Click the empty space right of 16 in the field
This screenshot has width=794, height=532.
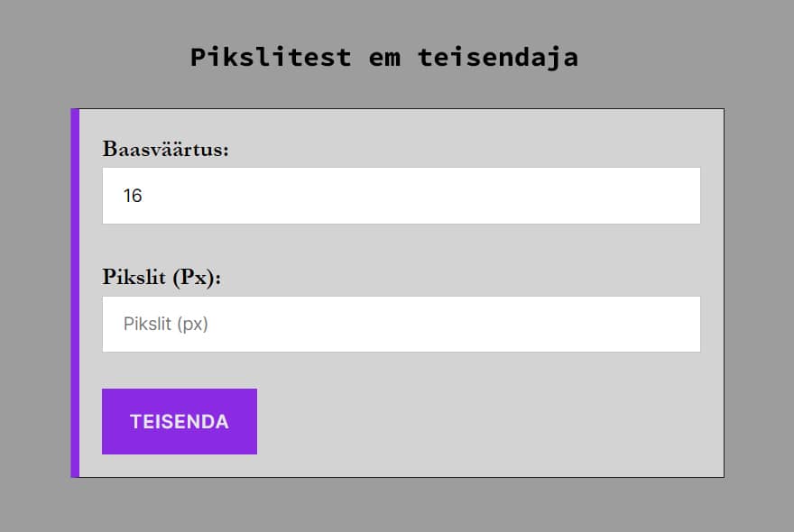pos(451,196)
